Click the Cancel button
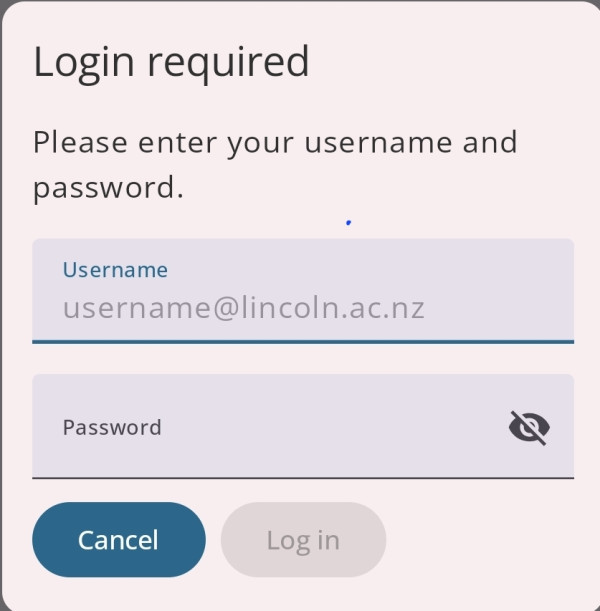This screenshot has width=600, height=611. pyautogui.click(x=119, y=540)
